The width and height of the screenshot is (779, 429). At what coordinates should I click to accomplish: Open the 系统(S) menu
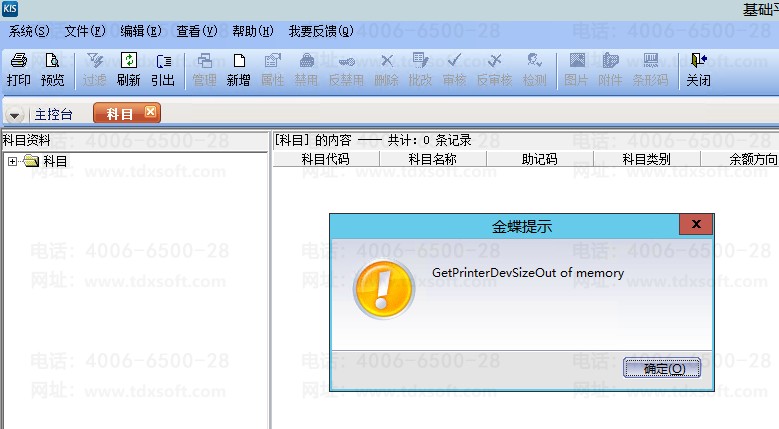tap(28, 31)
